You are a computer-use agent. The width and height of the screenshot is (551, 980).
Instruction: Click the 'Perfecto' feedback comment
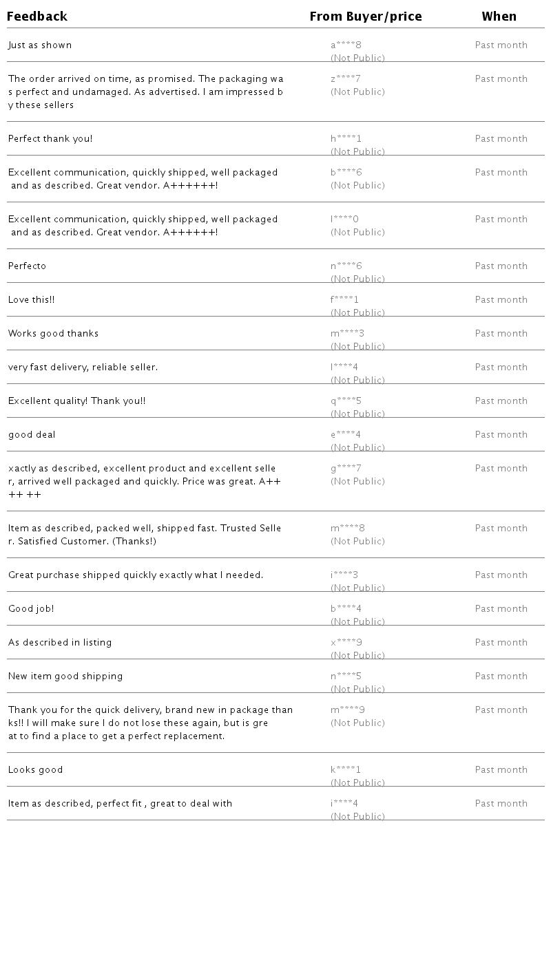coord(28,266)
